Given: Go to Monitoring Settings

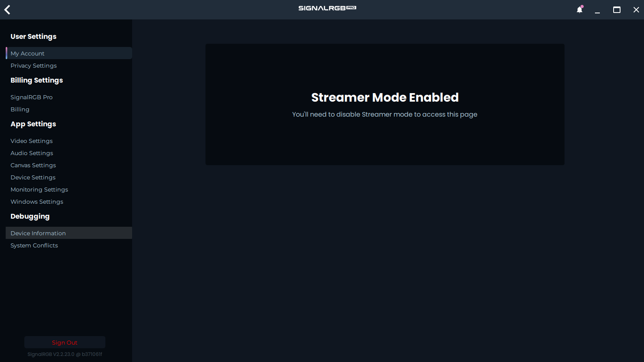Looking at the screenshot, I should pyautogui.click(x=39, y=190).
